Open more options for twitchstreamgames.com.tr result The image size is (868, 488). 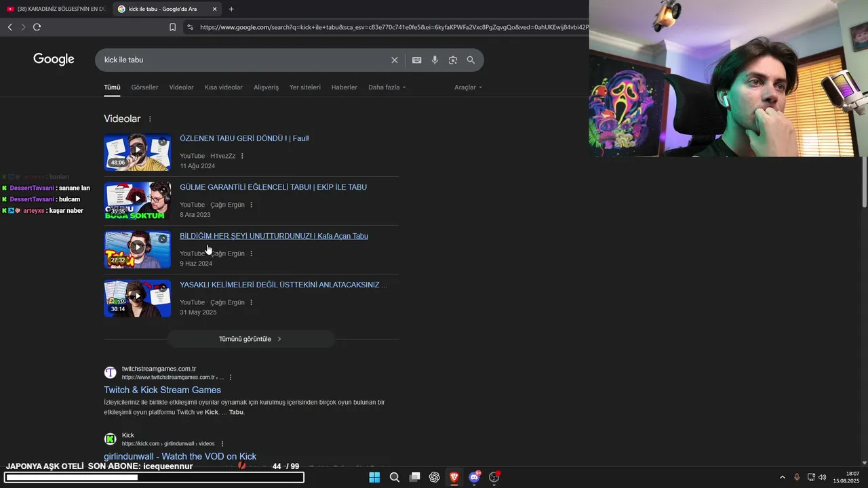click(231, 378)
